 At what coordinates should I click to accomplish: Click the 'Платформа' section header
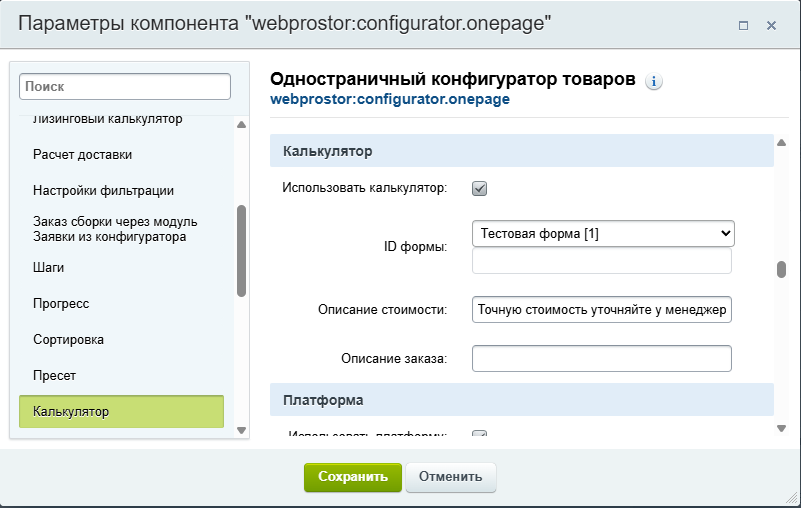click(522, 400)
